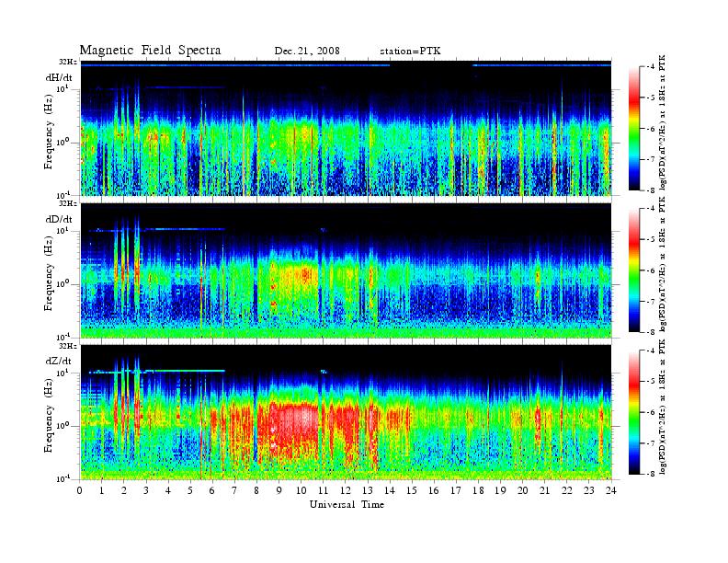Click hour tick '7' on the time axis

[235, 490]
